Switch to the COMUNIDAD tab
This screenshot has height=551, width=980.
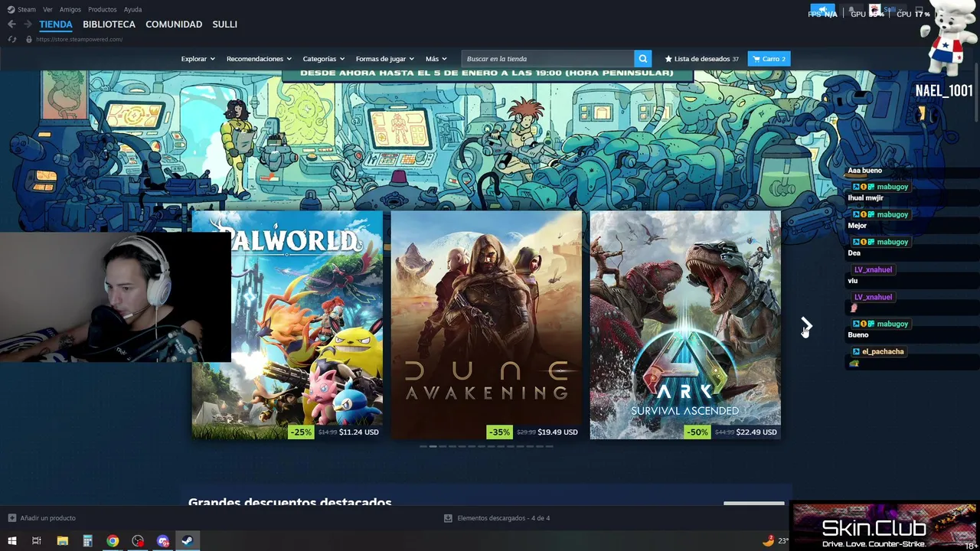pos(174,24)
